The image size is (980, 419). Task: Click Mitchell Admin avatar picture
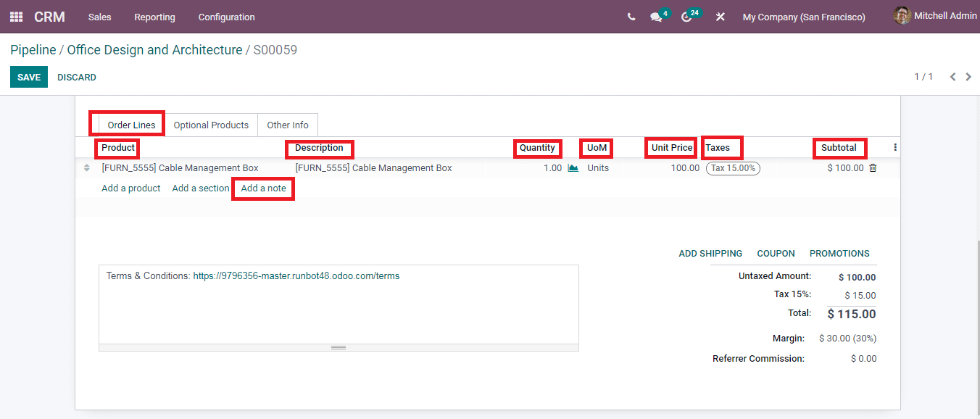(x=902, y=16)
